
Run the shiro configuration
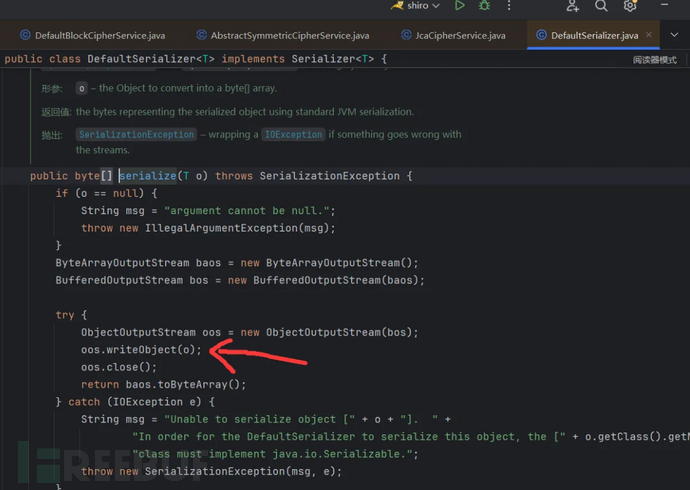(459, 6)
